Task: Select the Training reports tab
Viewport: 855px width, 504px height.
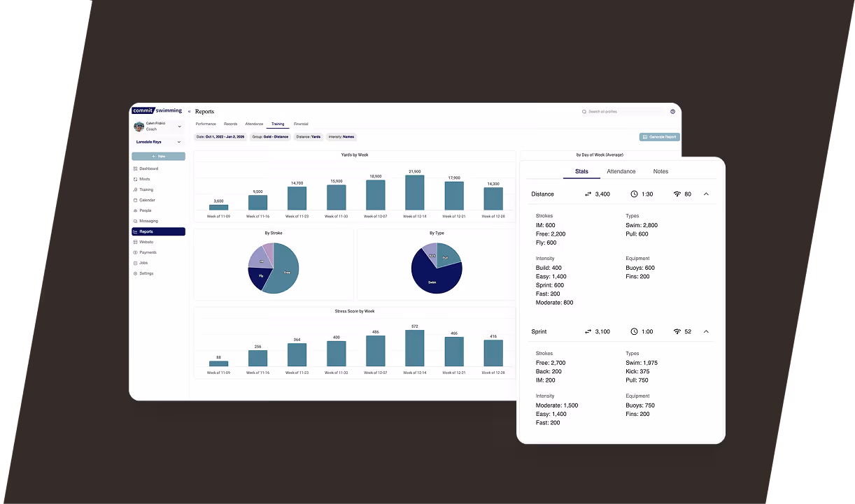Action: [278, 124]
